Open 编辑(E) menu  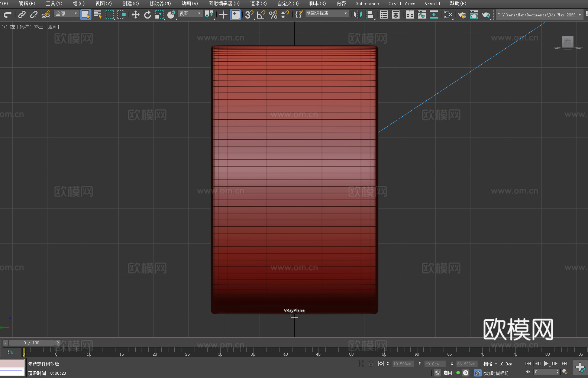pyautogui.click(x=27, y=3)
